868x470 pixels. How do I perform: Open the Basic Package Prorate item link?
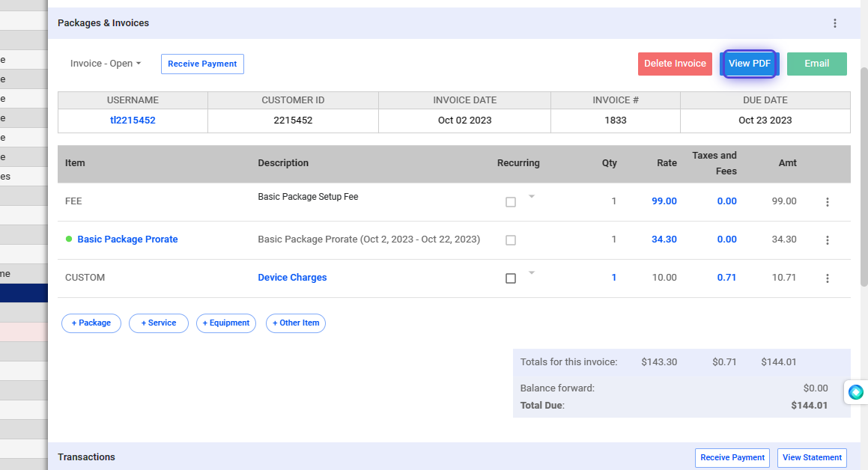[x=127, y=239]
